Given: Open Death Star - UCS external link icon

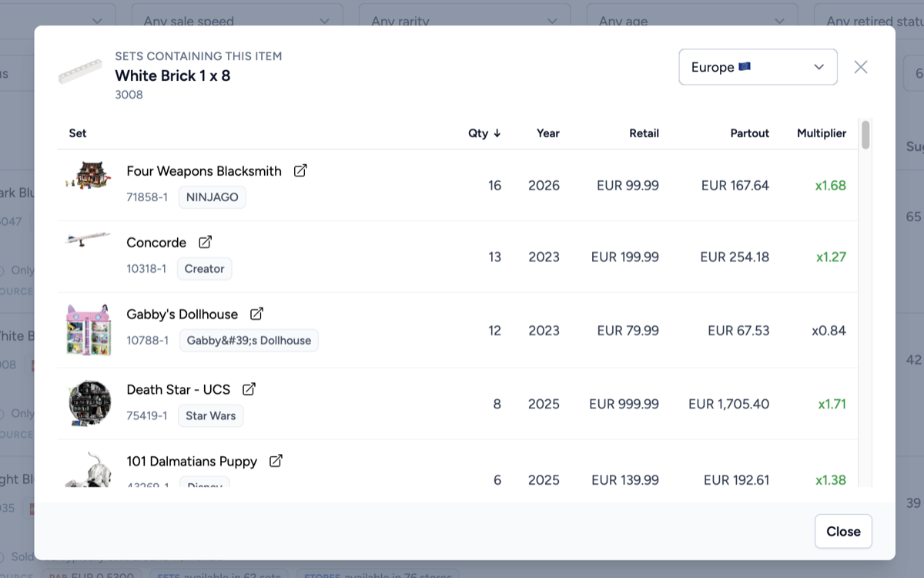Looking at the screenshot, I should coord(249,389).
